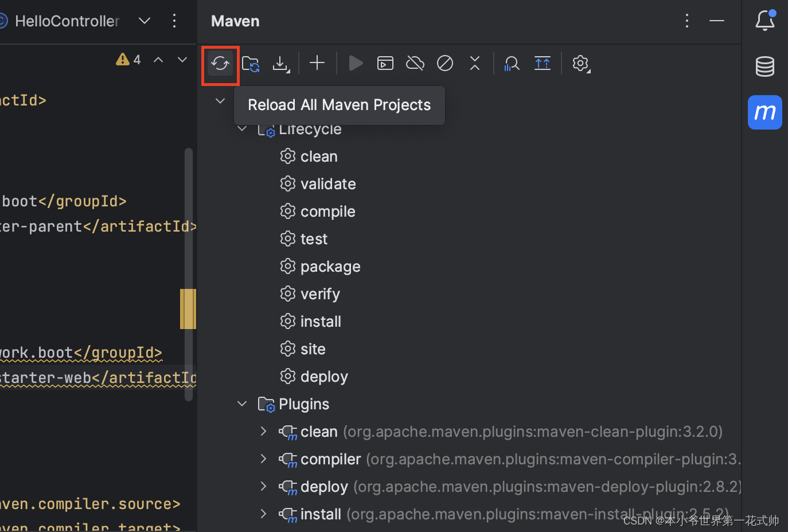Select maven-deploy-plugin row

[x=469, y=487]
